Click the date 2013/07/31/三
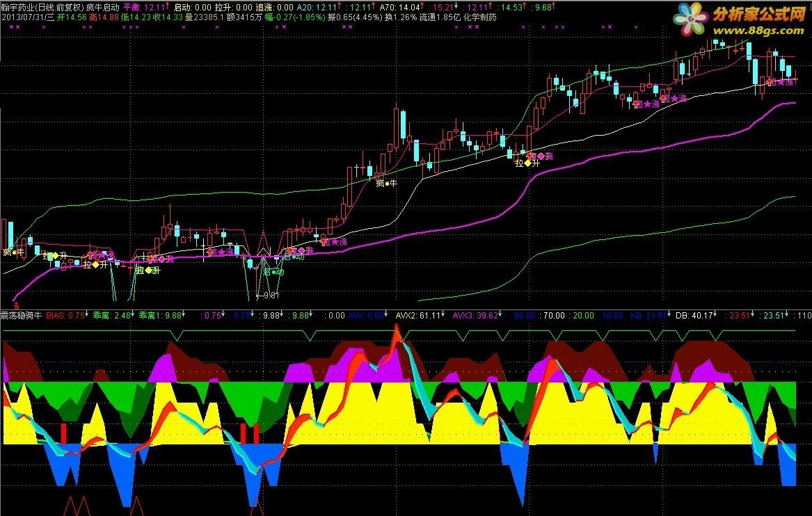Screen dimensions: 812x516 coord(28,17)
